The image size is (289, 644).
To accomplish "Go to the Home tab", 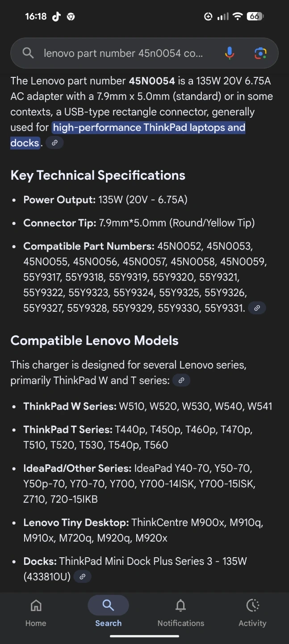I will click(x=36, y=613).
